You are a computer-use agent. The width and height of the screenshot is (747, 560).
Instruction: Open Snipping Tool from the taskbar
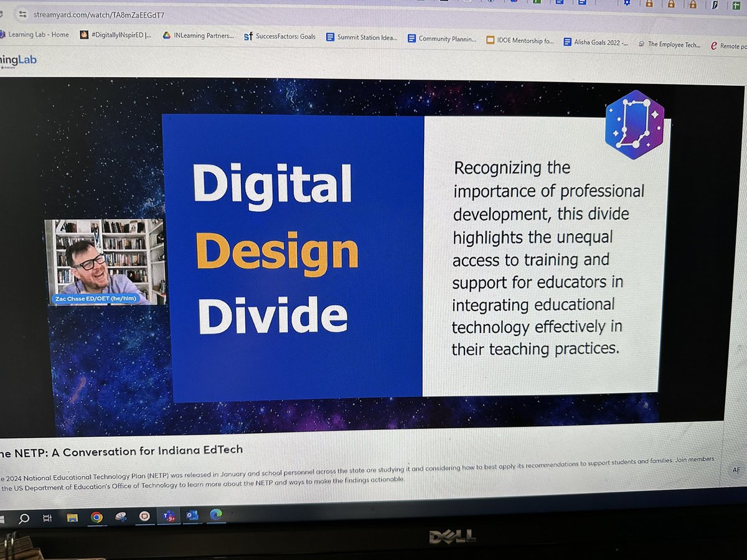point(121,516)
